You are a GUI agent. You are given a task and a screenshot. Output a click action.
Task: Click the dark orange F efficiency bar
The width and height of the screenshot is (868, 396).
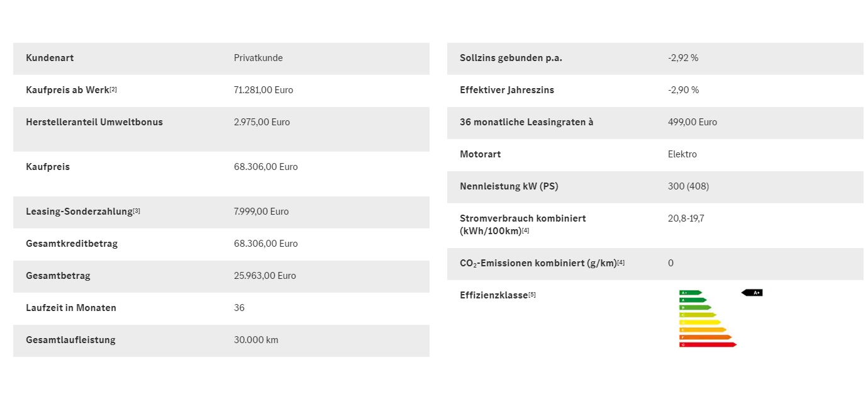point(704,337)
